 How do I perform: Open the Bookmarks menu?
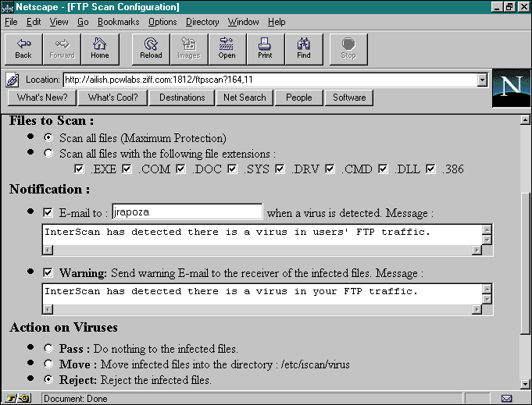119,22
